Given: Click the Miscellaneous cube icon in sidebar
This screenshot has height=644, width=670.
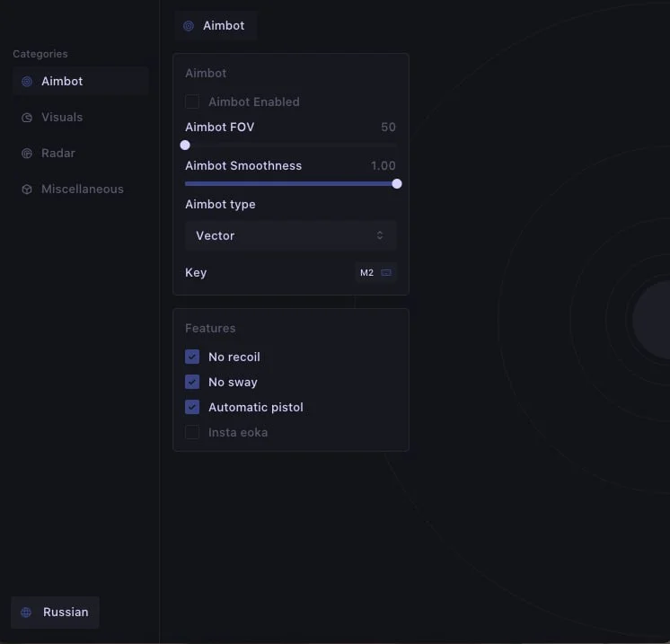Looking at the screenshot, I should tap(27, 190).
